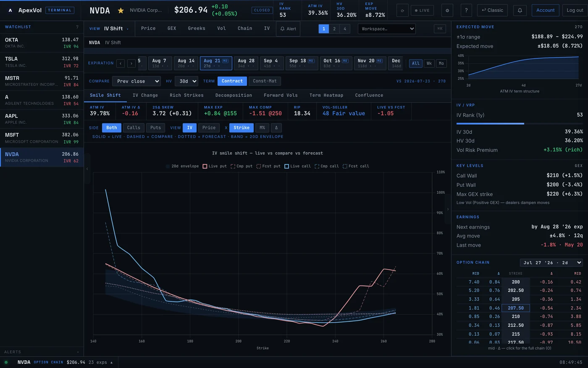Click the Log out button
Image resolution: width=588 pixels, height=368 pixels.
click(575, 11)
